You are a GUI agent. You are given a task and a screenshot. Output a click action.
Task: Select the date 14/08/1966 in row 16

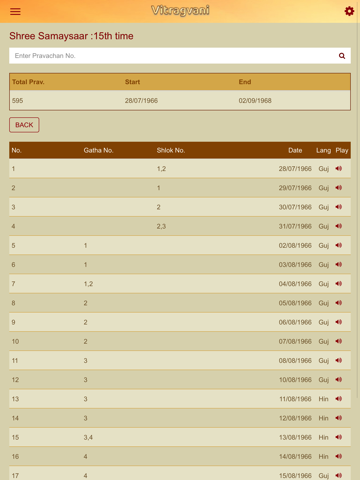[x=295, y=456]
